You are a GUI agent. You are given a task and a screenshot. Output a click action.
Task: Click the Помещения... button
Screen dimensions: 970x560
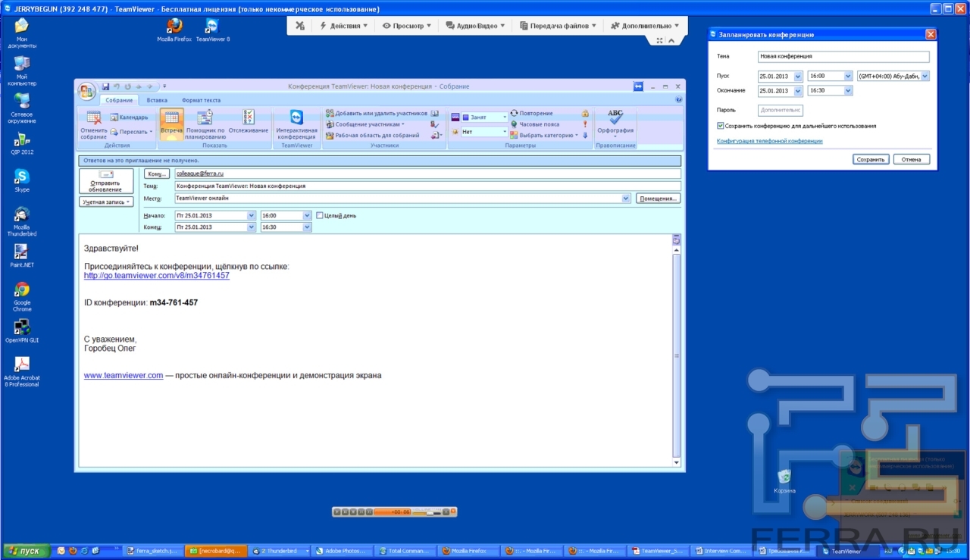pos(657,199)
